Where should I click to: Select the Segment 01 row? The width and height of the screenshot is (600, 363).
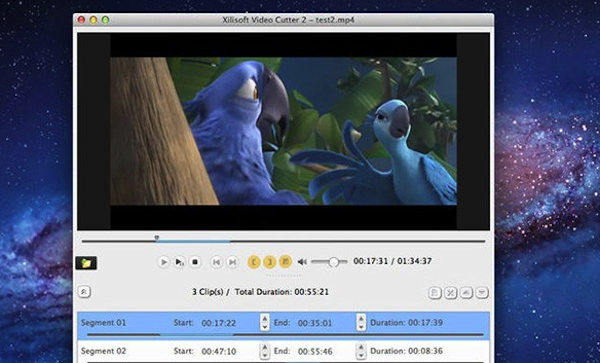(283, 326)
